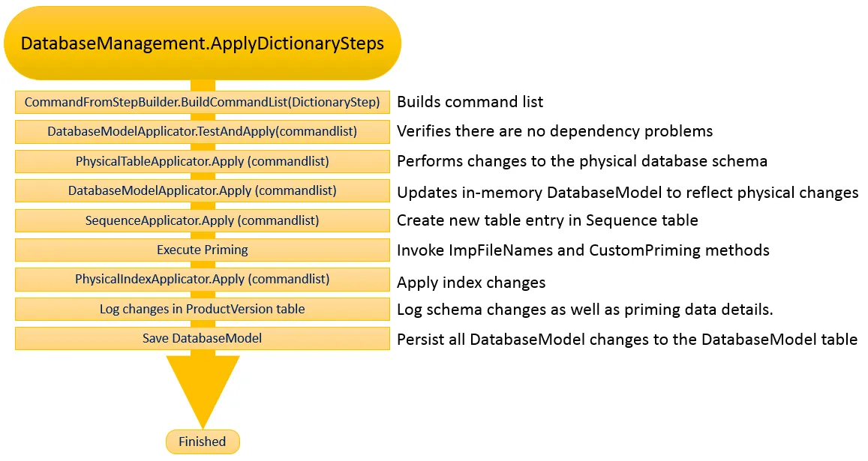Click the "Performs changes to the physical database schema" text
Image resolution: width=868 pixels, height=461 pixels.
pos(581,161)
